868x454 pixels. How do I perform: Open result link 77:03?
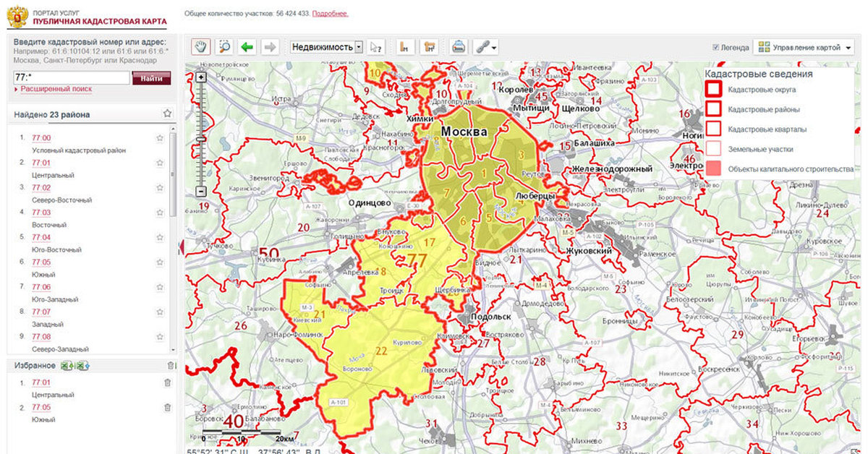[x=41, y=213]
